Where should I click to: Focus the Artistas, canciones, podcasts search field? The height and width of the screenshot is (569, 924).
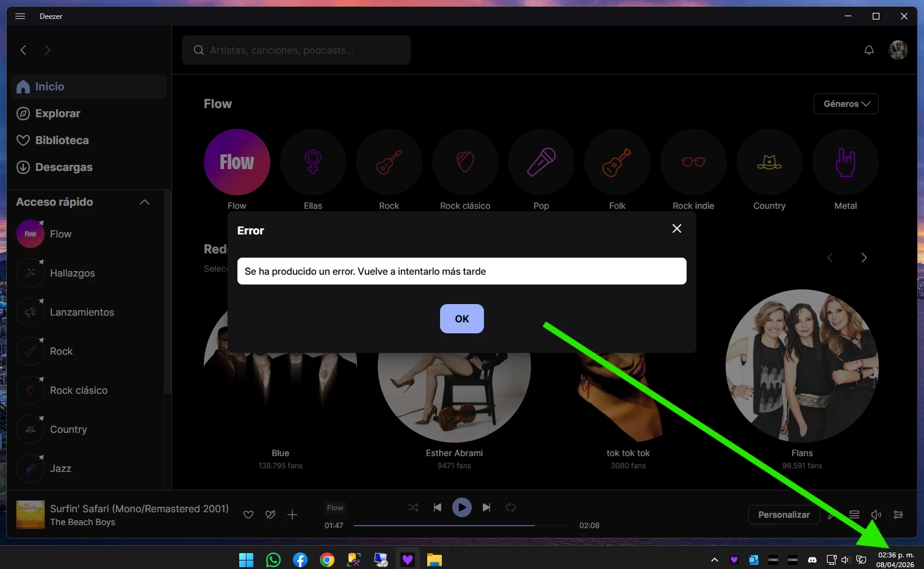point(296,50)
